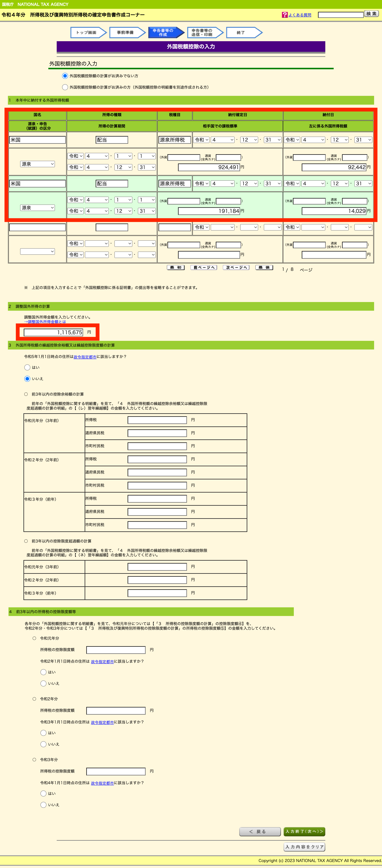Open the empty third row classification dropdown
382x868 pixels.
[x=37, y=251]
